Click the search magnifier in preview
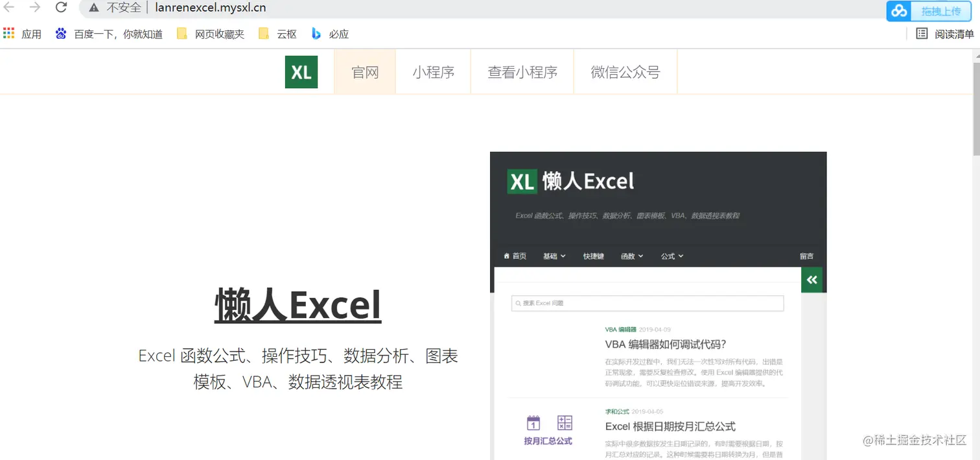This screenshot has width=980, height=460. point(518,303)
